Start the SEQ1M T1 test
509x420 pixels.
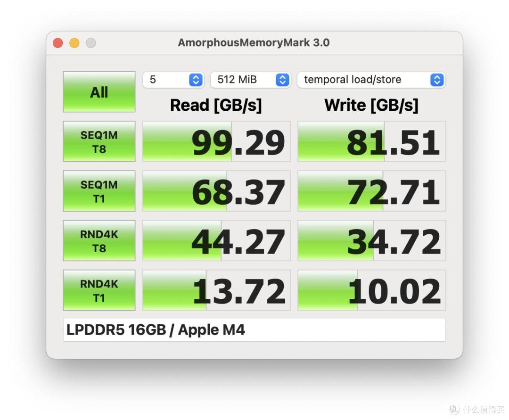coord(99,191)
